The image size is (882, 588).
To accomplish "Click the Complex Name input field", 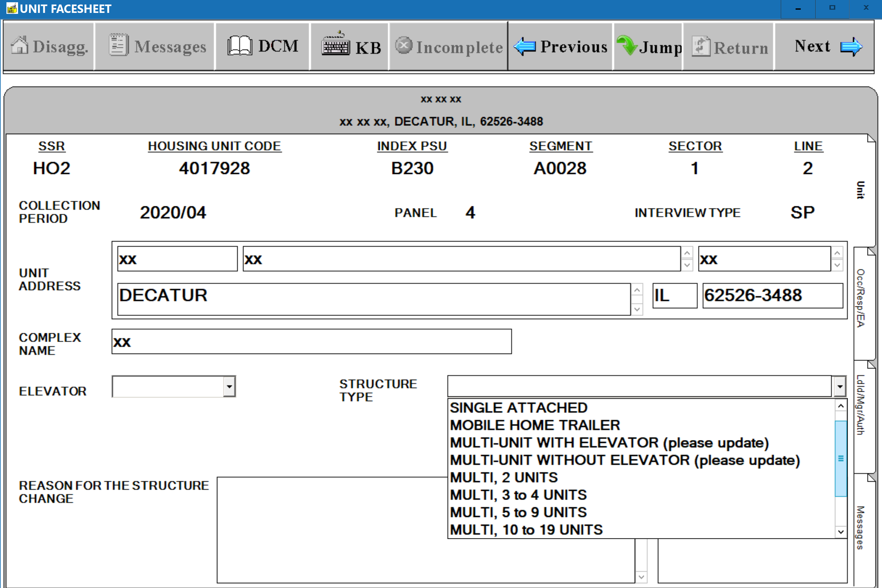I will tap(311, 342).
